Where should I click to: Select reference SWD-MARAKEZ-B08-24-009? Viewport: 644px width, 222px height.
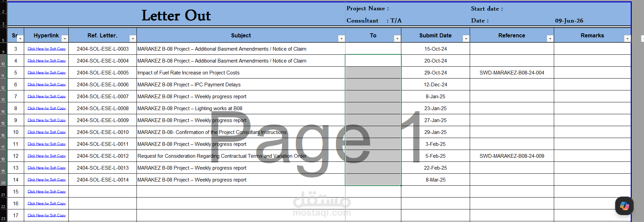(512, 156)
